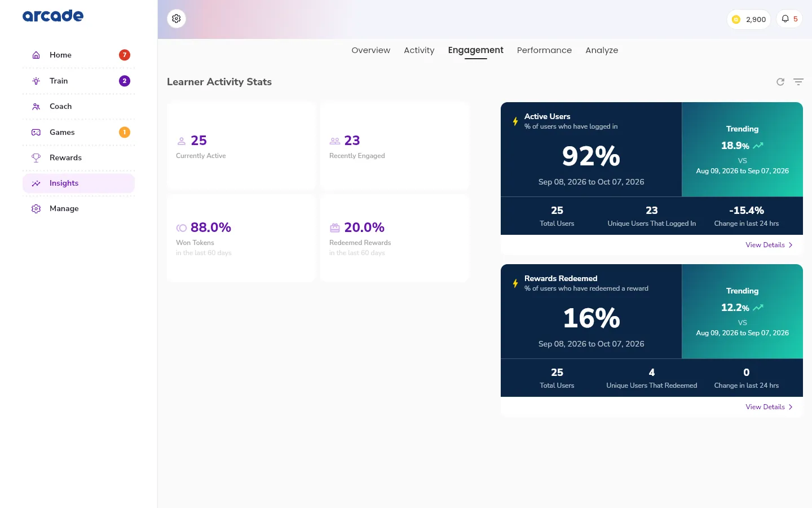This screenshot has width=812, height=508.
Task: Click the Train lightbulb icon
Action: [x=36, y=81]
